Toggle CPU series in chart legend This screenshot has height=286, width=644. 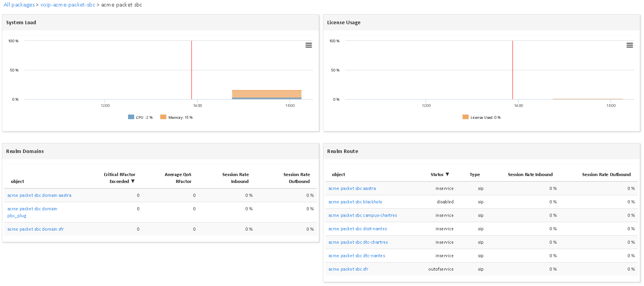click(140, 117)
